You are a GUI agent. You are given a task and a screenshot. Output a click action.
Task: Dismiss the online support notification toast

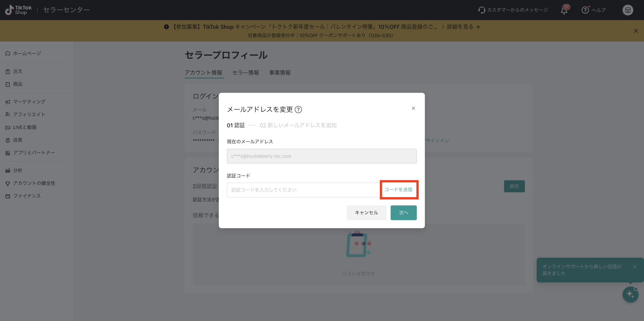[x=635, y=267]
